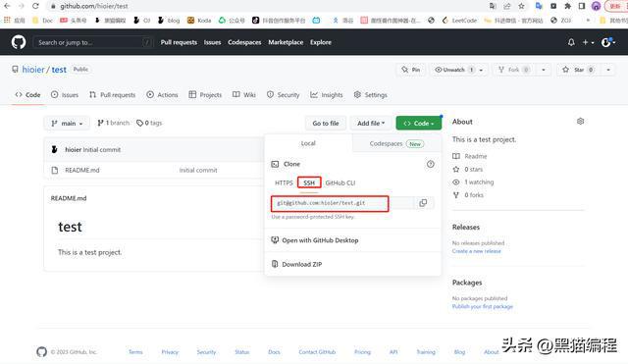Screen dimensions: 628x364
Task: Reload the page using the browser refresh icon
Action: [x=35, y=6]
